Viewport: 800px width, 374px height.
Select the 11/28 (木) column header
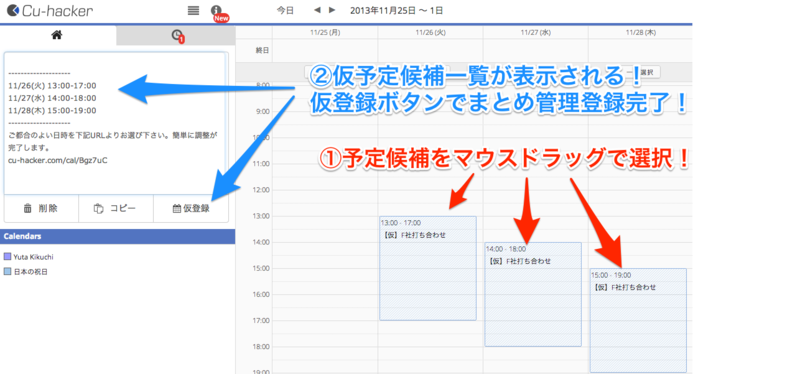coord(641,32)
